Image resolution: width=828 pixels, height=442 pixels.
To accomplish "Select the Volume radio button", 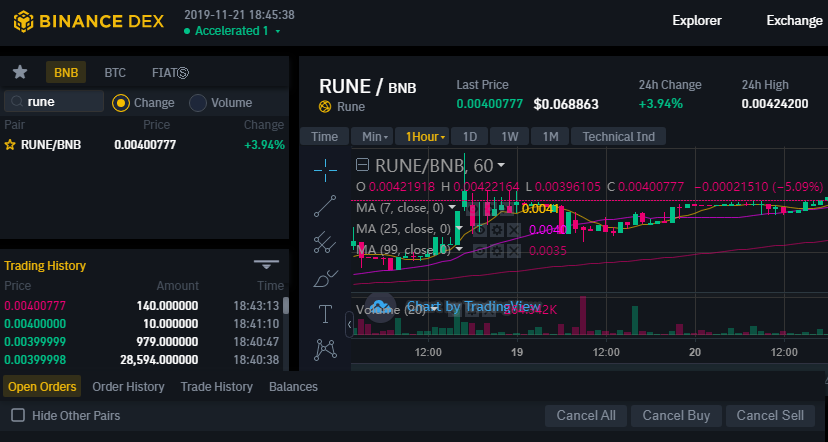I will pyautogui.click(x=198, y=103).
